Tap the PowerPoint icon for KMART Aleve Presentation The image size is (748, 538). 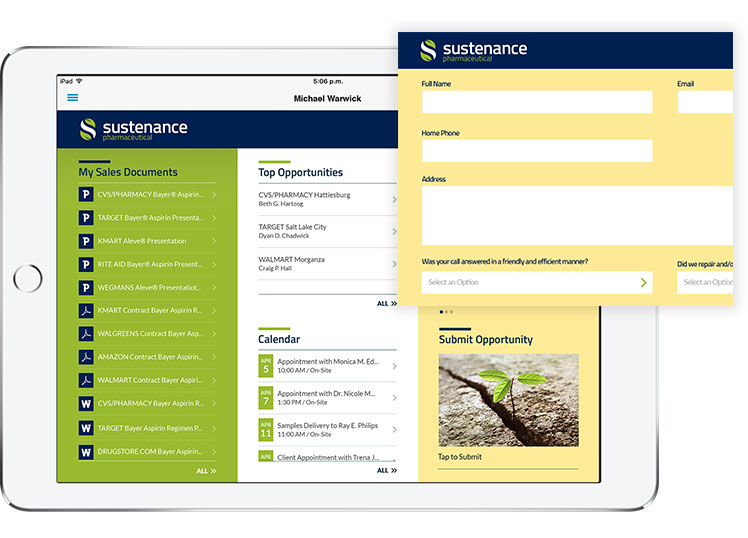pyautogui.click(x=86, y=241)
